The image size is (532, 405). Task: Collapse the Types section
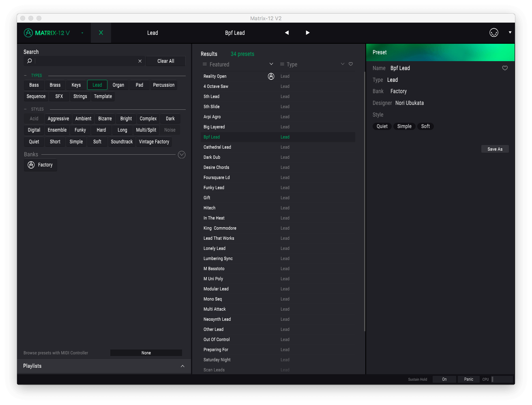point(25,75)
